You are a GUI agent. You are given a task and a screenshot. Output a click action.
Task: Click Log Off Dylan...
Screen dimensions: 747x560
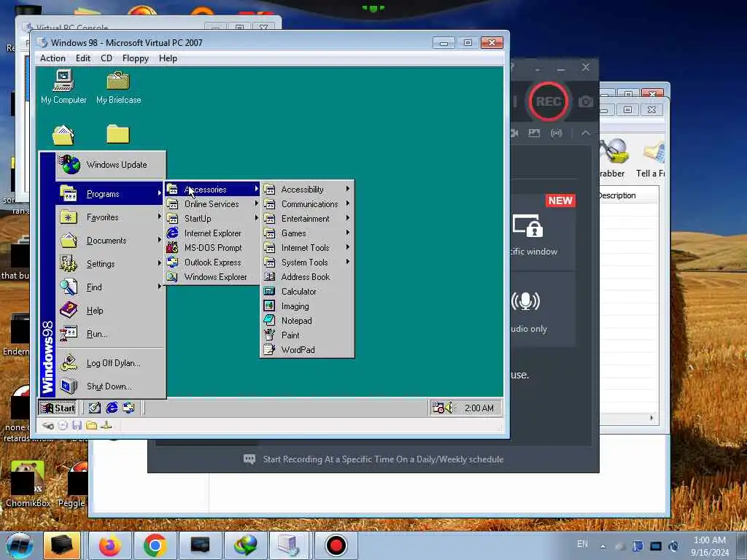110,363
